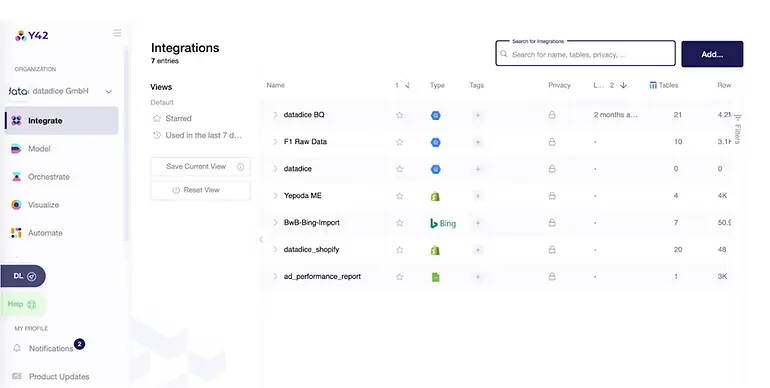Add tag to Yepoda ME
Viewport: 770px width, 388px height.
(x=478, y=196)
